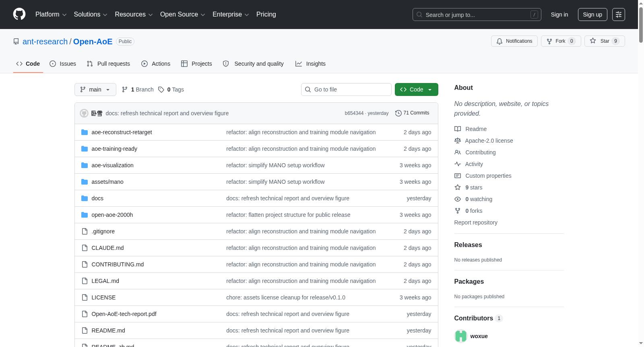
Task: Click the fork icon beside 0 forks
Action: [x=458, y=211]
